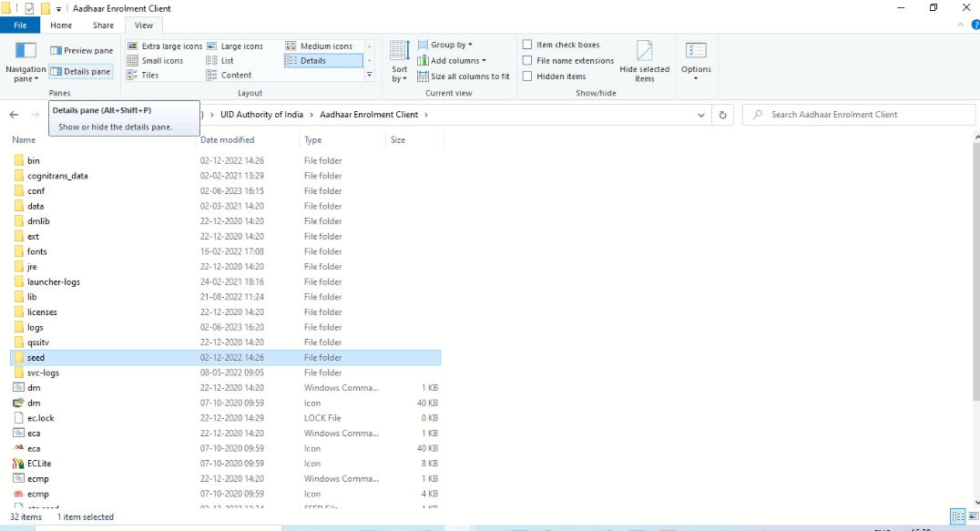Image resolution: width=980 pixels, height=531 pixels.
Task: Expand the layout gallery more arrow
Action: 370,75
